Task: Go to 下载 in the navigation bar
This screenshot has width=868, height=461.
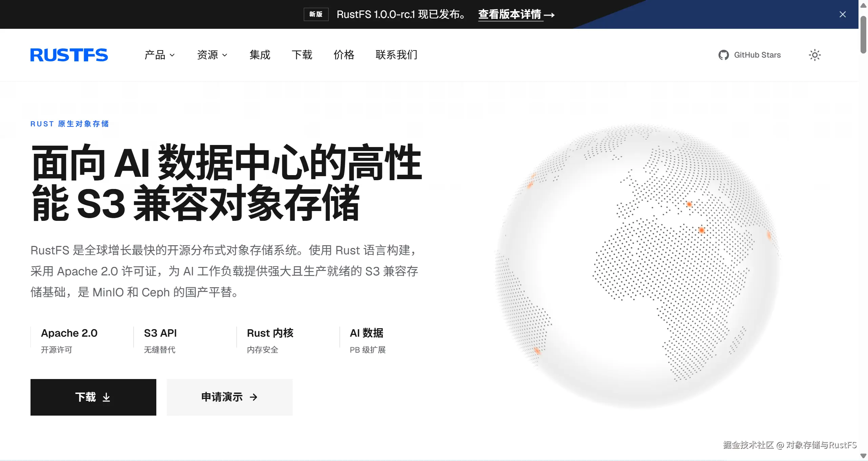Action: (x=302, y=55)
